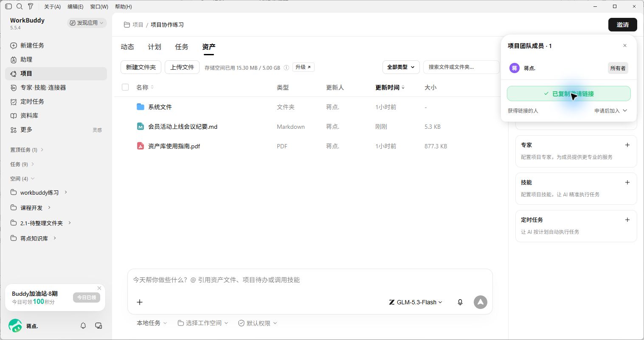The width and height of the screenshot is (644, 340).
Task: Expand the 2.1-待整理文件夹 space
Action: [70, 223]
